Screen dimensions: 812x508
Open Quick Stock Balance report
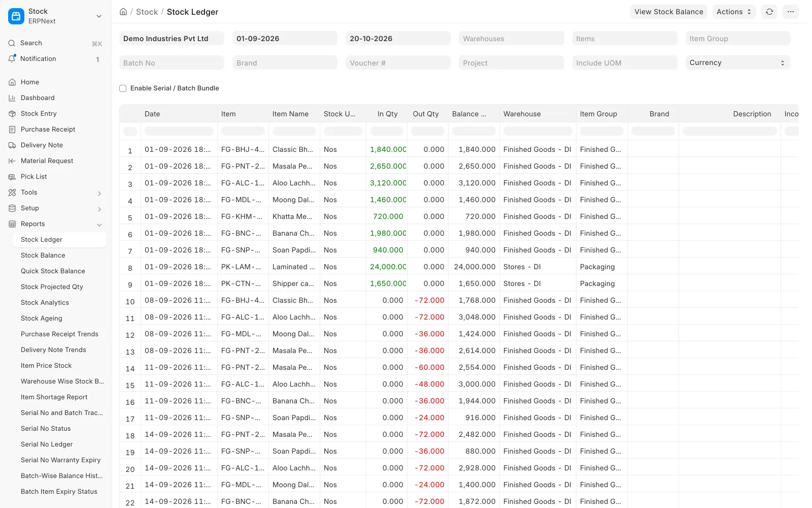[53, 271]
